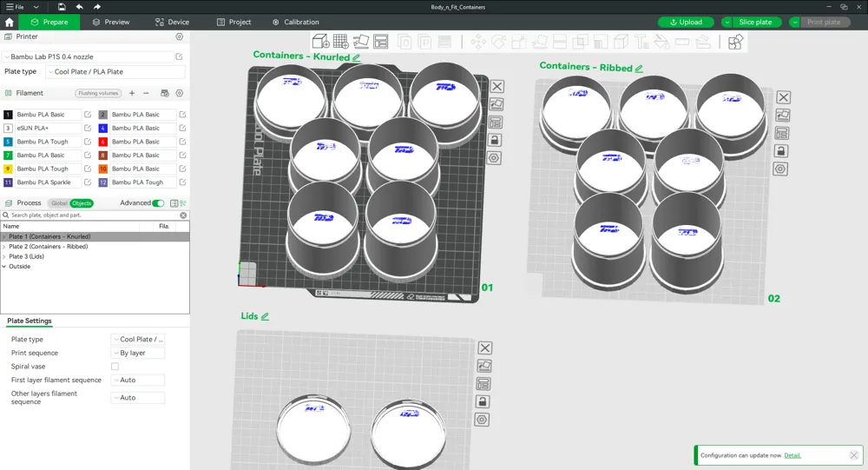Expand Plate 2 (Containers - Ribbed) tree item
Image resolution: width=868 pixels, height=470 pixels.
pos(4,247)
